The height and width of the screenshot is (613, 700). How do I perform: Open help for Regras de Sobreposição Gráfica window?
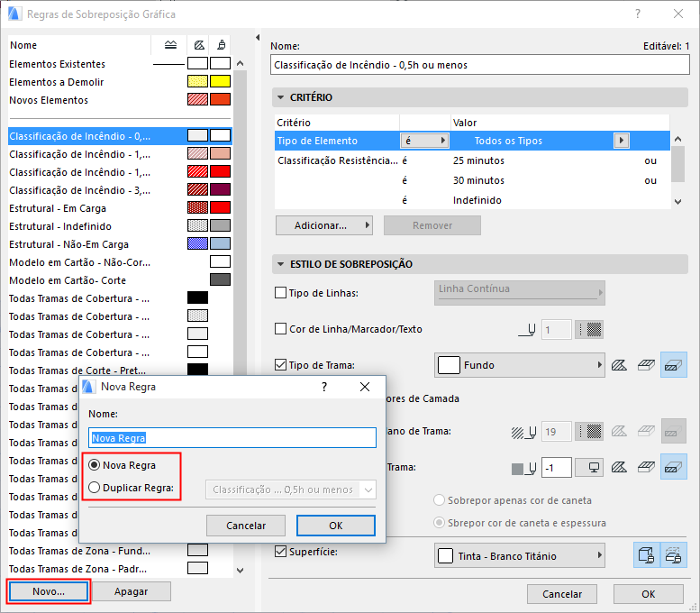(638, 14)
